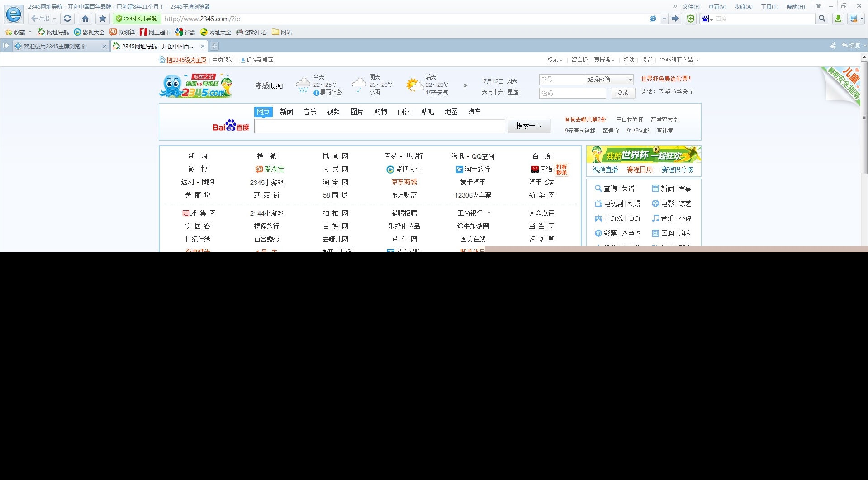Click the Baidu search text box
The image size is (868, 480).
379,126
